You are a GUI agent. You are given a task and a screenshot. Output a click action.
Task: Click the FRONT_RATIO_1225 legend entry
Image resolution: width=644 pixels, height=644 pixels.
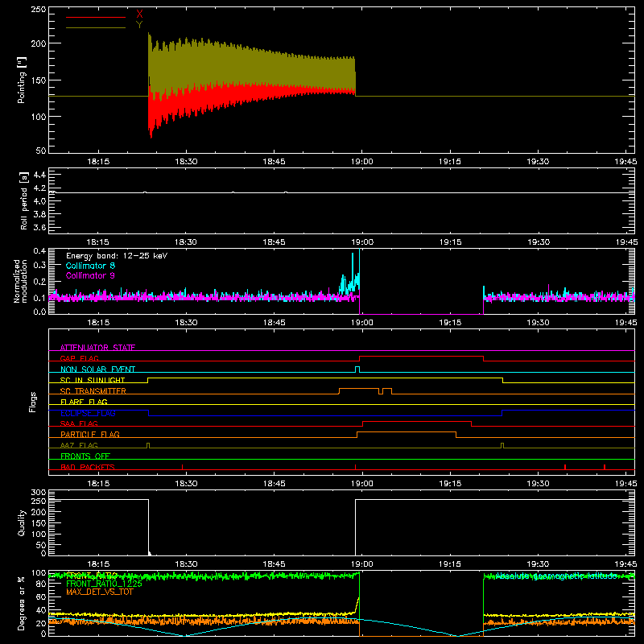pos(104,584)
